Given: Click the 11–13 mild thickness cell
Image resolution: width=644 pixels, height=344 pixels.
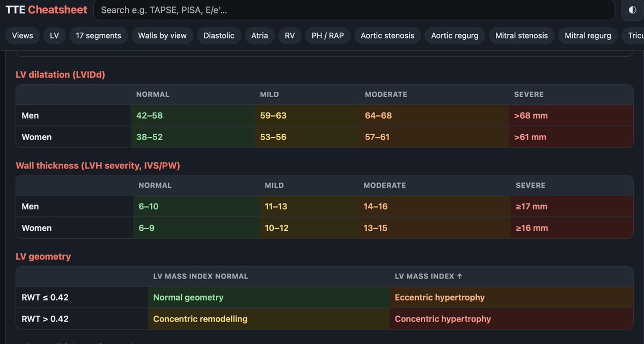Looking at the screenshot, I should click(309, 207).
